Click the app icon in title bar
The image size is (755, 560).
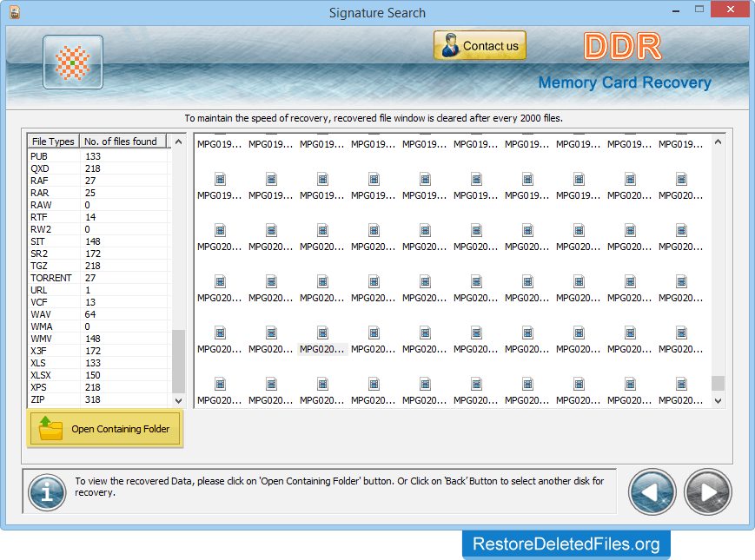[15, 12]
